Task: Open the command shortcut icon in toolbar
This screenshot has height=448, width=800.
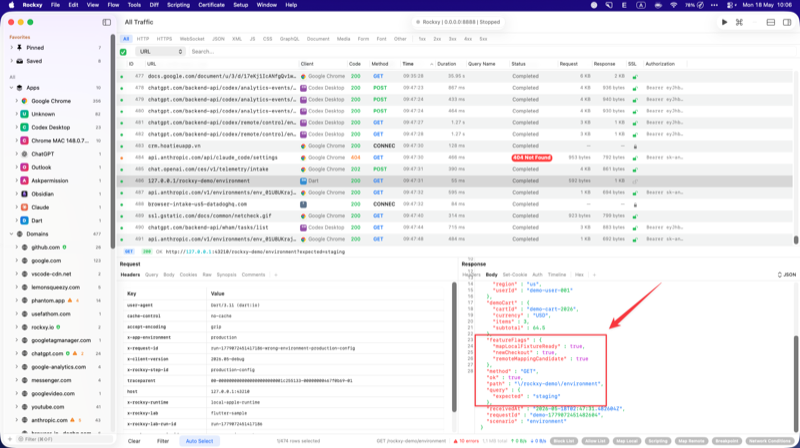Action: (x=739, y=22)
